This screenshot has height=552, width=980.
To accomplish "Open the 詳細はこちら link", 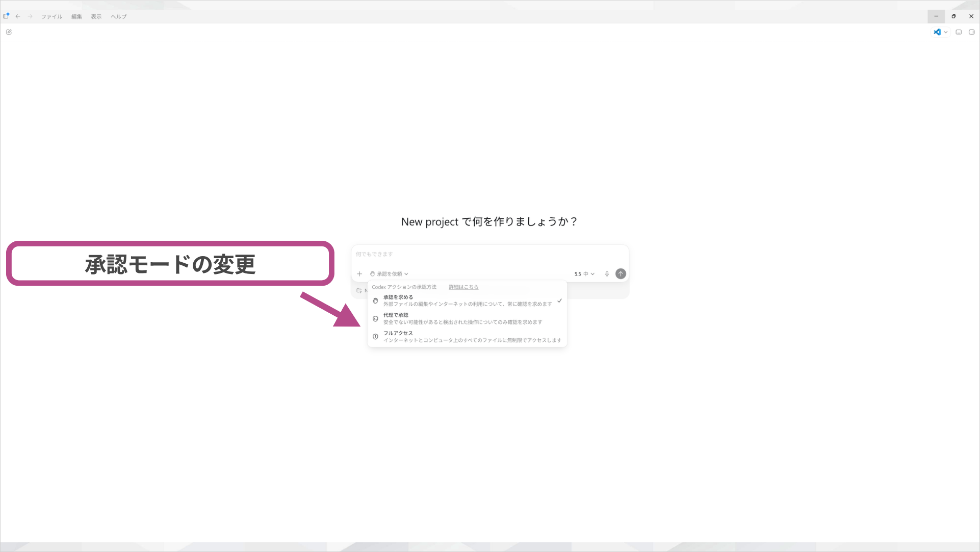I will [463, 287].
